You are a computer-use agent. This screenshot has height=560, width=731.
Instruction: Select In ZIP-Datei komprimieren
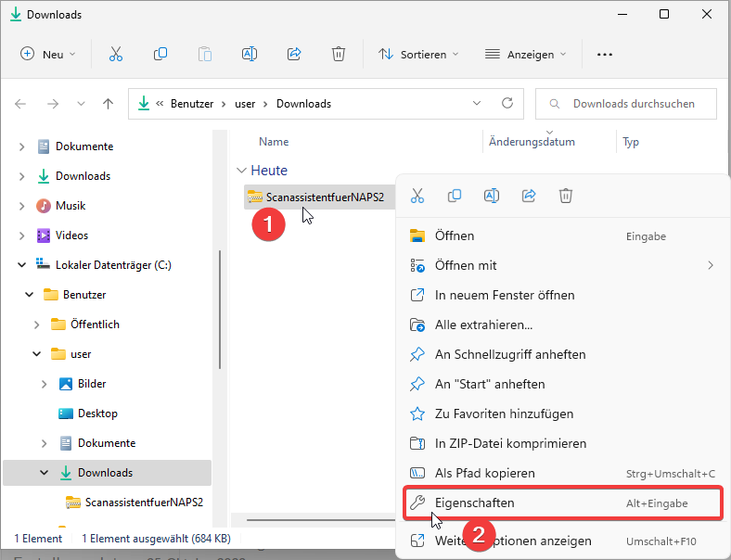point(562,443)
